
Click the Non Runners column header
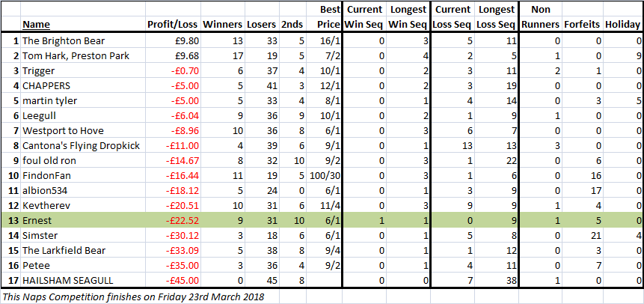click(x=540, y=17)
